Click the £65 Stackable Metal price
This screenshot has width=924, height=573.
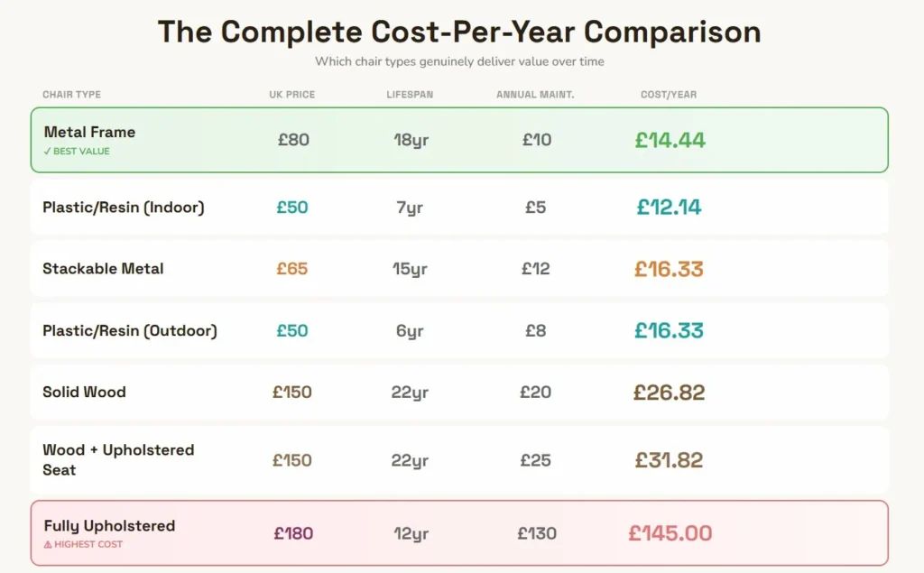291,269
